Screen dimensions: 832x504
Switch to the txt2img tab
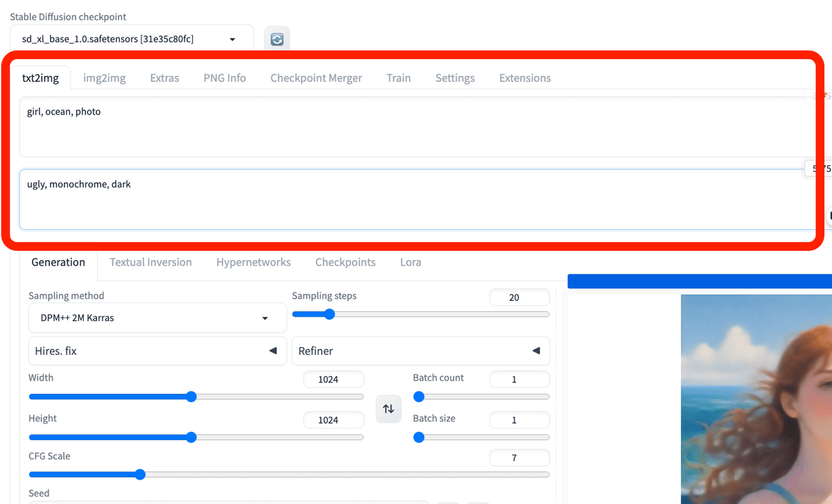pos(40,78)
